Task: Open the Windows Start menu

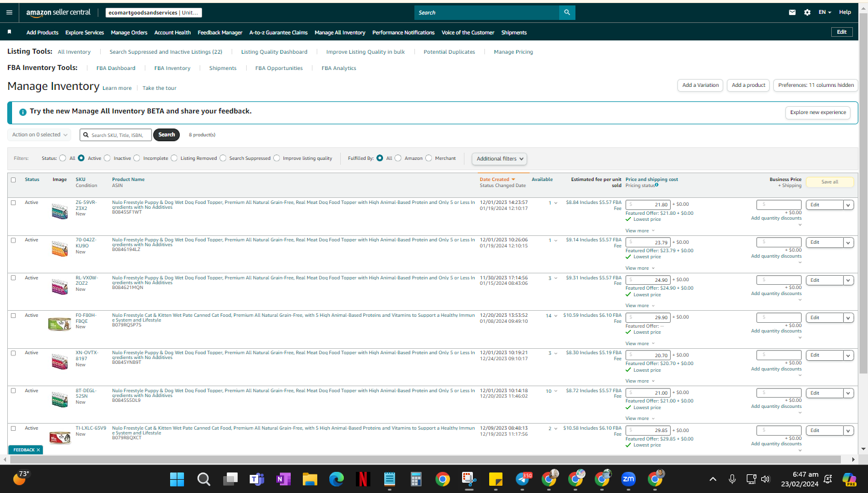Action: [x=177, y=480]
